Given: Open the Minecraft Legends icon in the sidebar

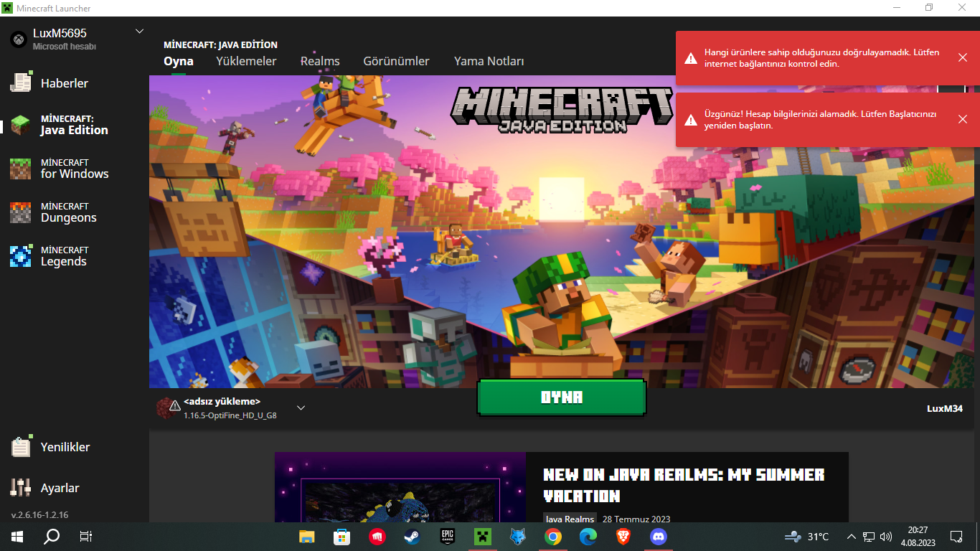Looking at the screenshot, I should coord(21,256).
